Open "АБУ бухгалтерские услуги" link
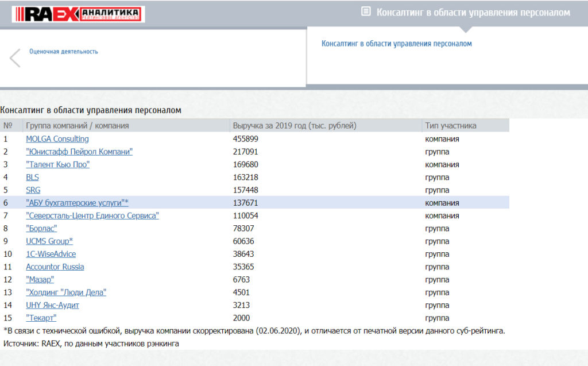 click(77, 203)
